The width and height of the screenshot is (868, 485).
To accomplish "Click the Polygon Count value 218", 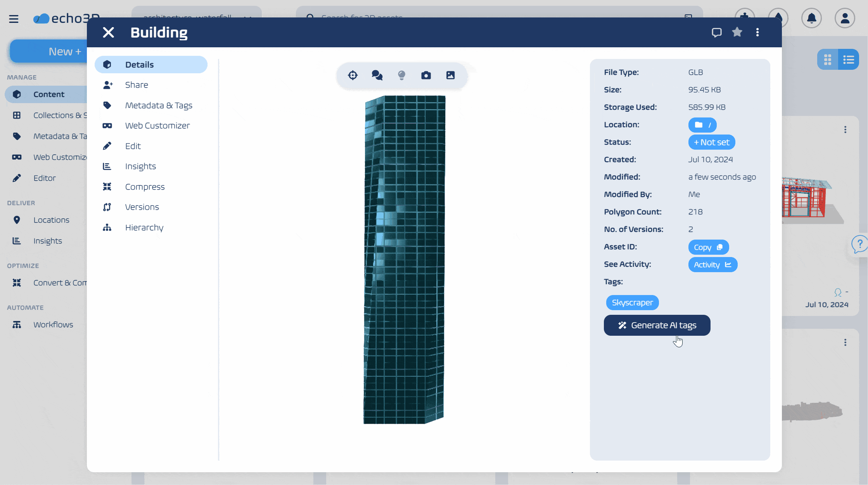I will 695,212.
